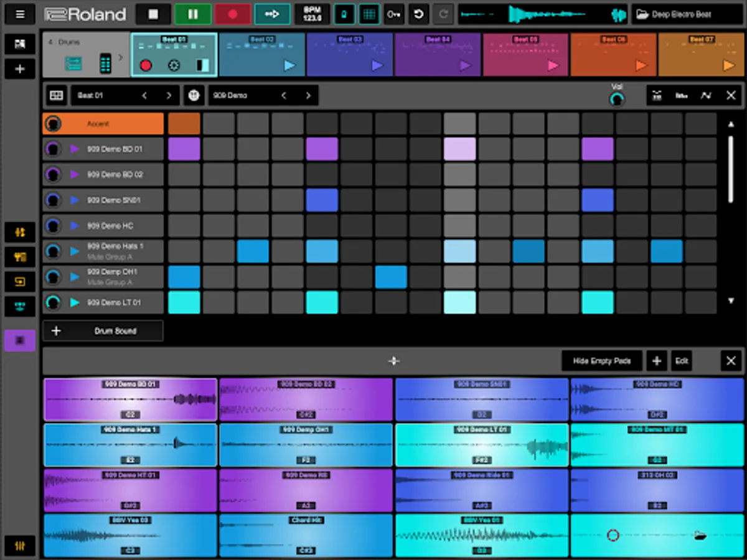Click the metronome icon in top toolbar
The image size is (747, 560).
coord(344,14)
